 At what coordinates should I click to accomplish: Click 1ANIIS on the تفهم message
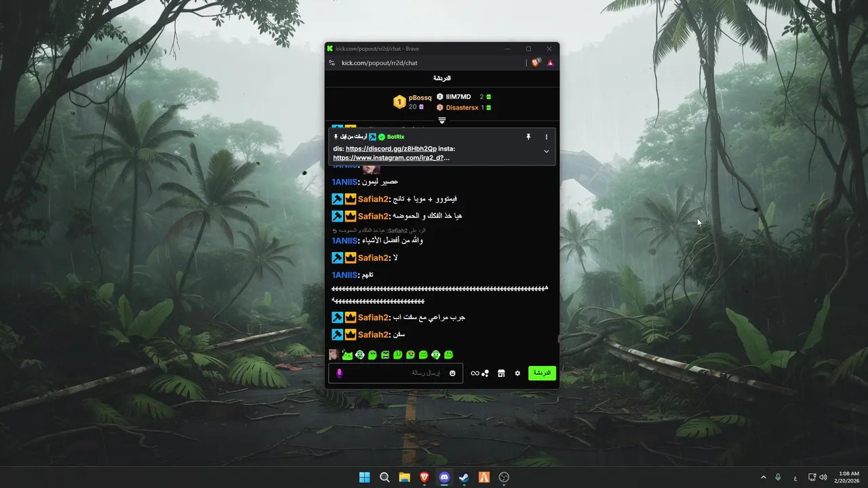point(344,275)
